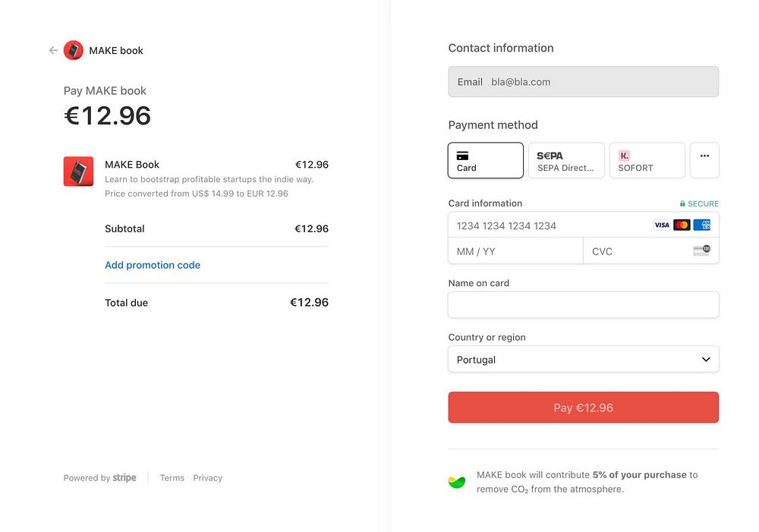
Task: Click the red MAKE book logo in header
Action: click(x=74, y=51)
